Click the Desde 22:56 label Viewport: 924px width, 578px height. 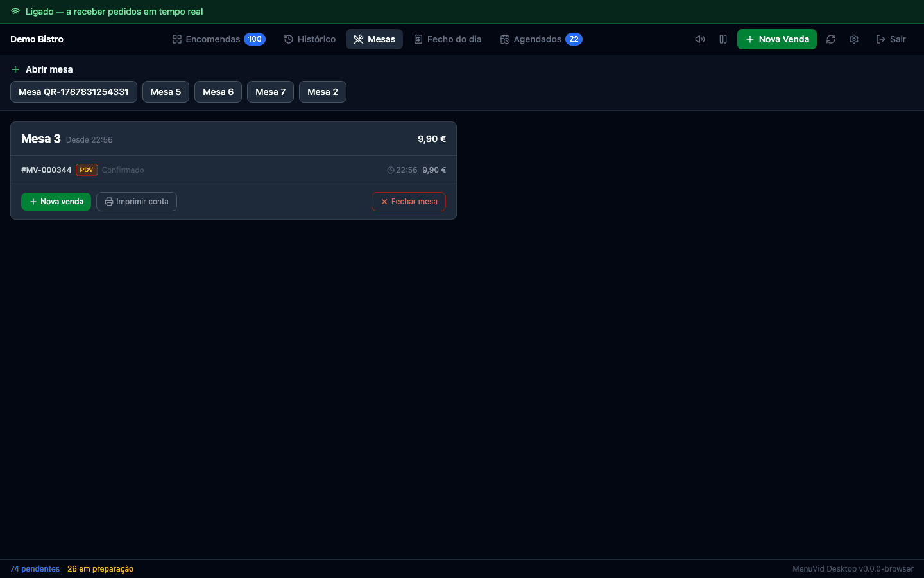pos(89,140)
